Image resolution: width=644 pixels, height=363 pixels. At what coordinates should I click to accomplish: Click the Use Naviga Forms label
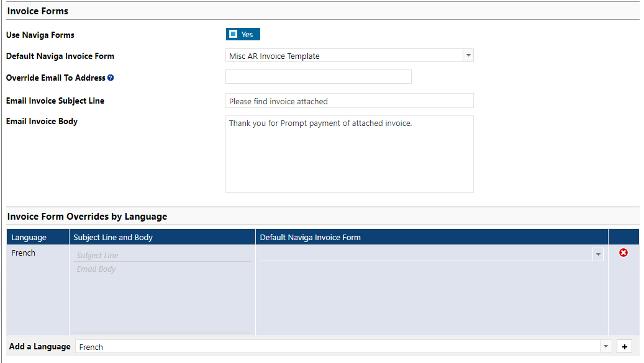40,35
